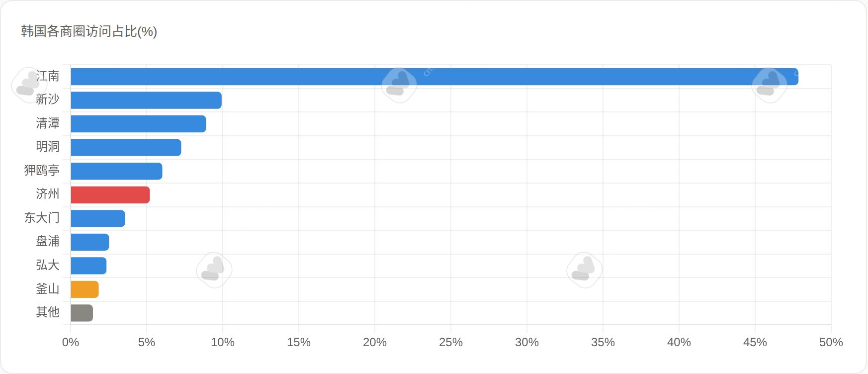The height and width of the screenshot is (374, 868).
Task: Click the 新沙 bar in chart
Action: (146, 100)
